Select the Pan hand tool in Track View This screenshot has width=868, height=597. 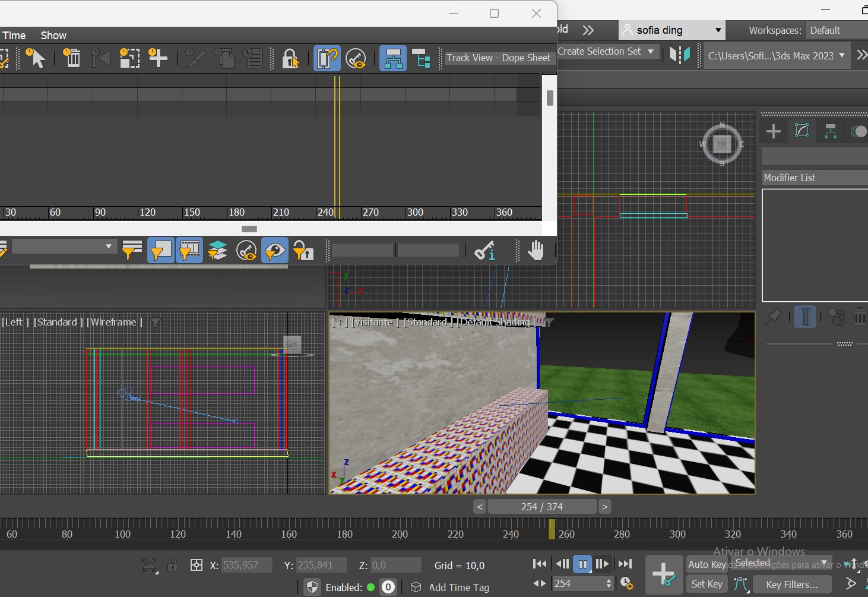click(x=536, y=250)
